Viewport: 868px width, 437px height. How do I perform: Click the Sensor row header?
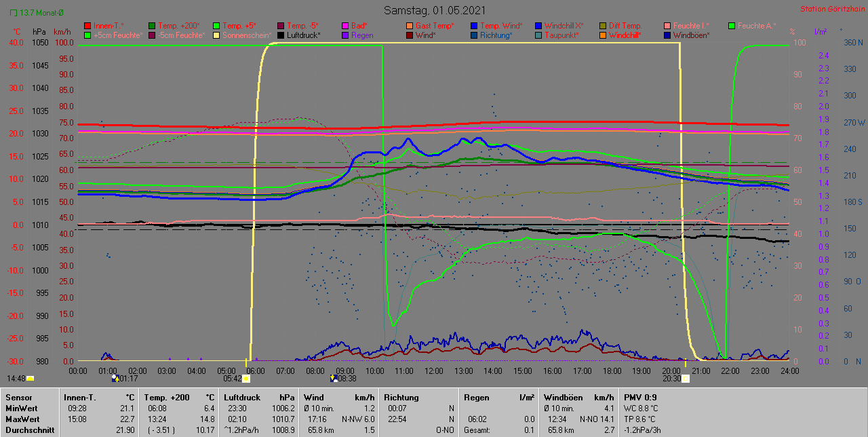(18, 397)
